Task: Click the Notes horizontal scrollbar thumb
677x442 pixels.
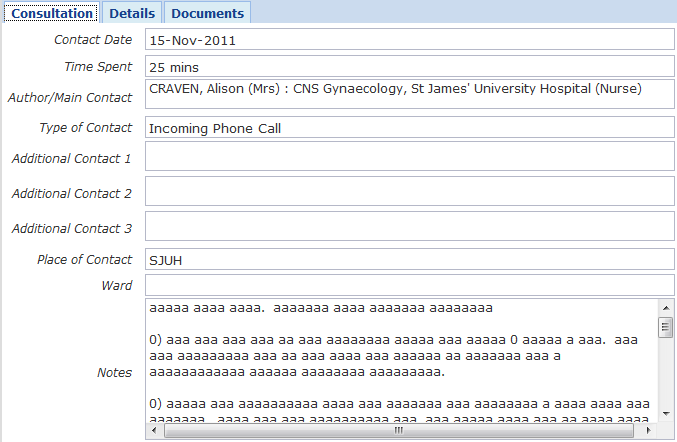Action: (x=398, y=431)
